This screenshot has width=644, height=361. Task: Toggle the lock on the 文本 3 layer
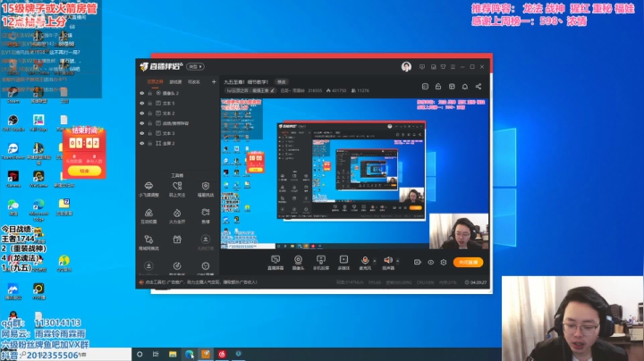[x=150, y=133]
